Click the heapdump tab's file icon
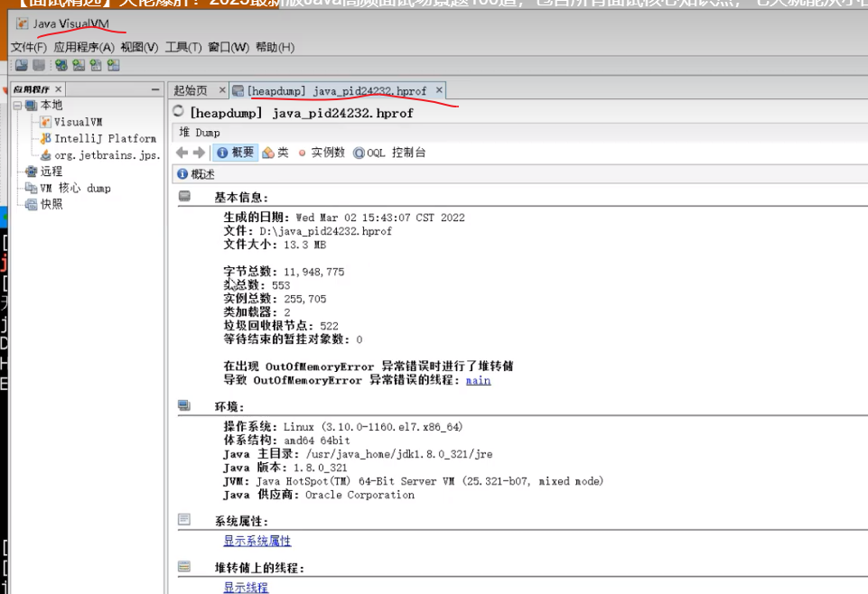The image size is (868, 594). click(238, 90)
